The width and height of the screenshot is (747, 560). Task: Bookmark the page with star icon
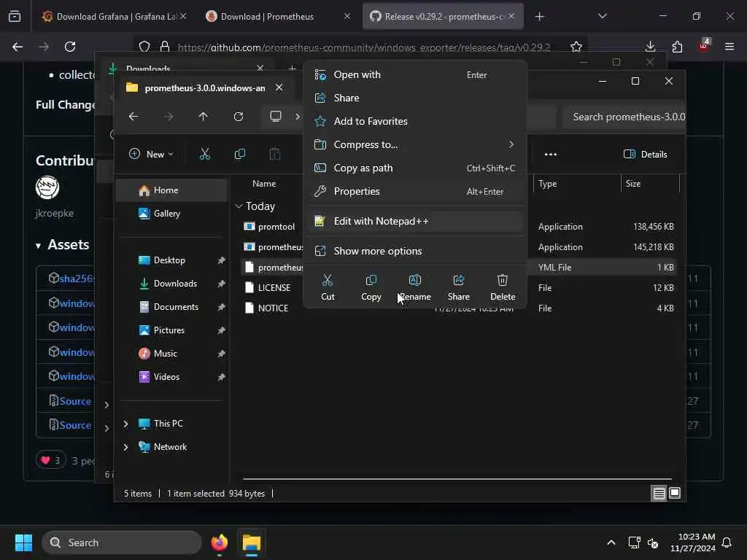pos(576,47)
